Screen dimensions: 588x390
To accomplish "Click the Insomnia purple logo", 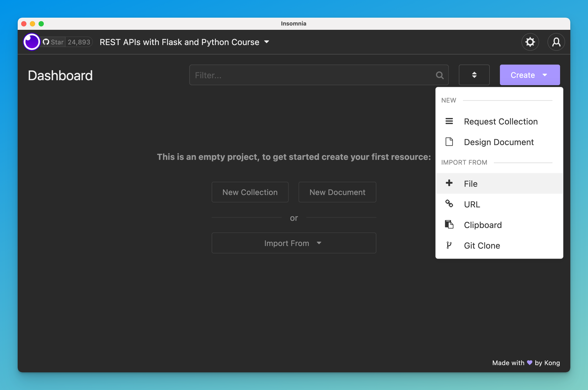I will tap(32, 42).
